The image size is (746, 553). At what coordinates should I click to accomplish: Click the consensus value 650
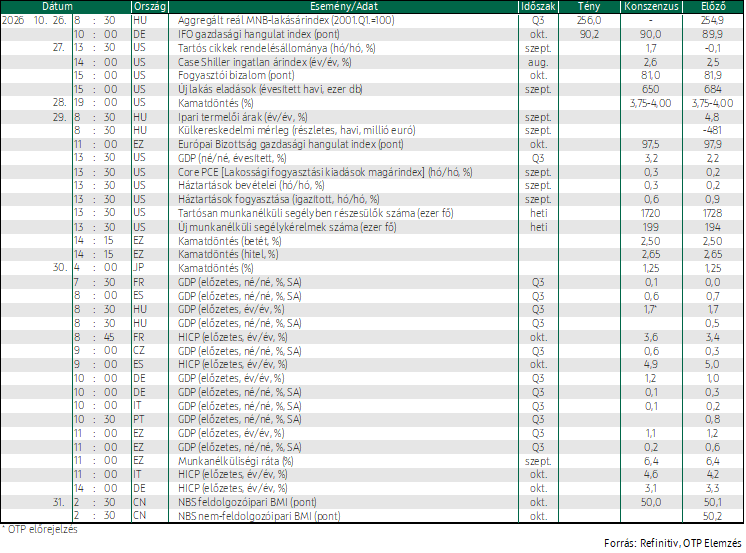650,89
